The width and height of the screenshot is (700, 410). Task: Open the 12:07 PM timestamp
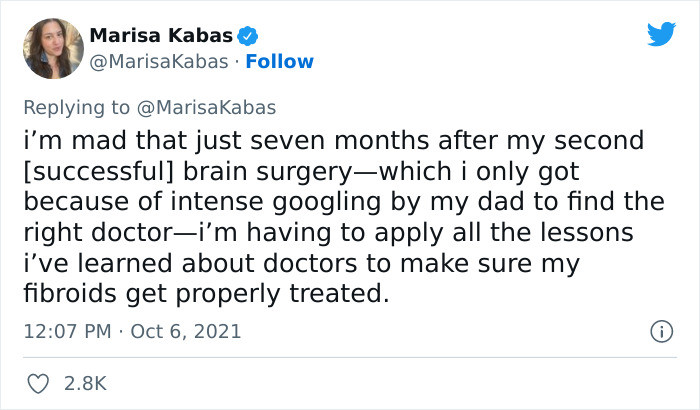(x=64, y=330)
